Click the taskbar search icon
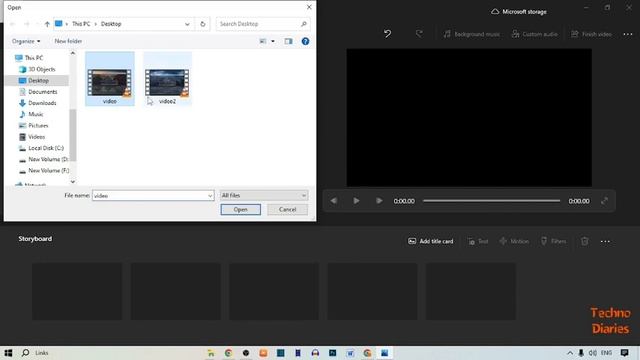This screenshot has height=360, width=640. 25,353
